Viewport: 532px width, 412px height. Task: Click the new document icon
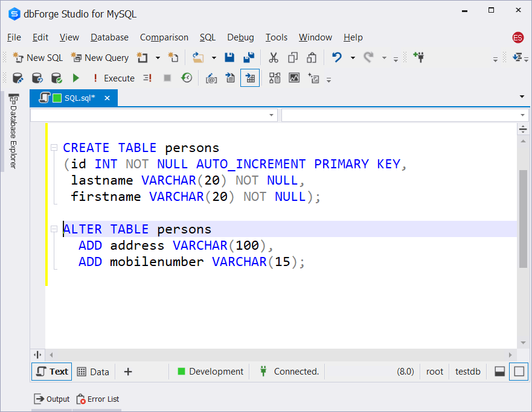pyautogui.click(x=173, y=58)
